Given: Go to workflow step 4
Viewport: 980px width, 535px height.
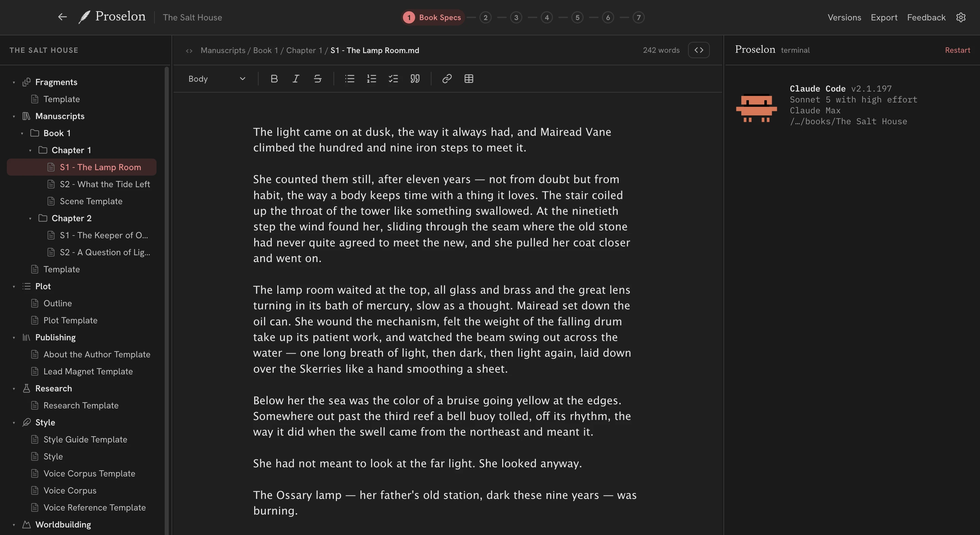Looking at the screenshot, I should tap(547, 17).
